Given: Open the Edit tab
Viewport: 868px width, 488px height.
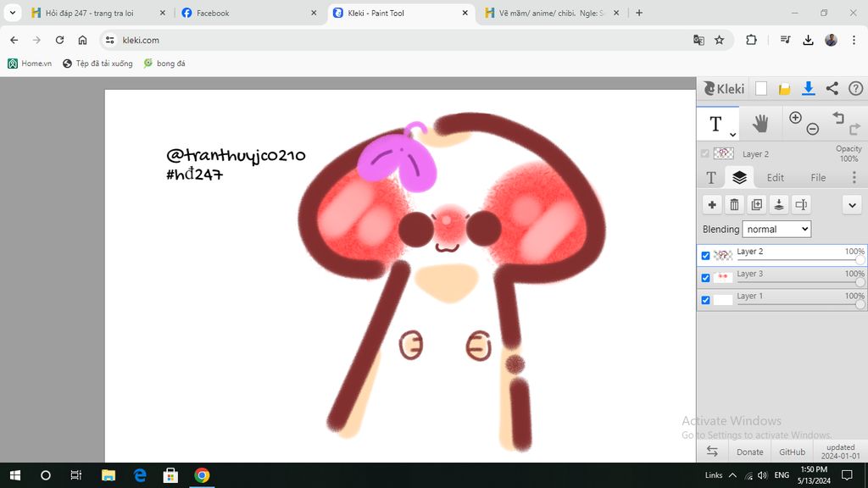Looking at the screenshot, I should (x=775, y=178).
